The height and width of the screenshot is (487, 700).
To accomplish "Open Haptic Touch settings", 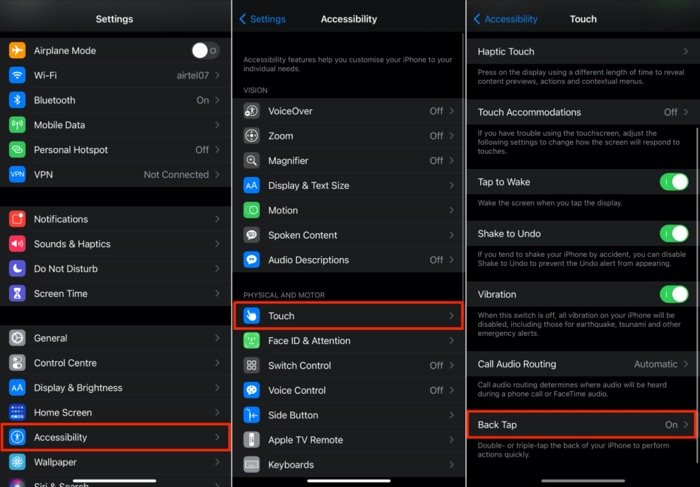I will pyautogui.click(x=583, y=51).
